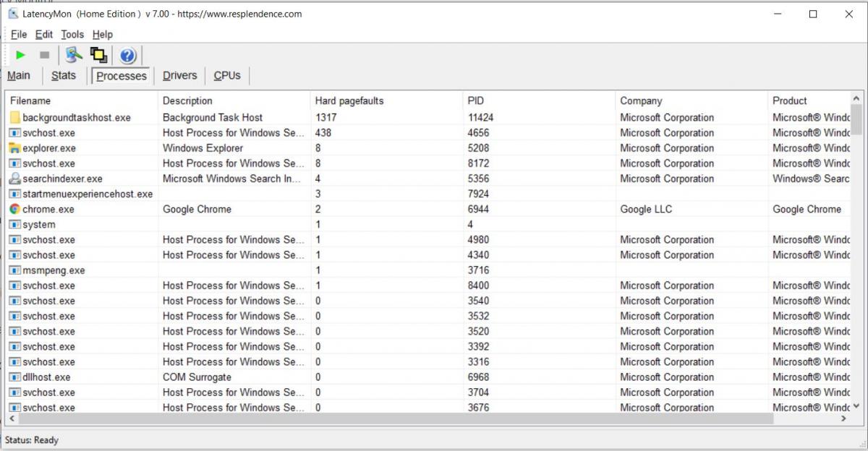Select the chrome.exe filename
This screenshot has width=868, height=451.
48,209
